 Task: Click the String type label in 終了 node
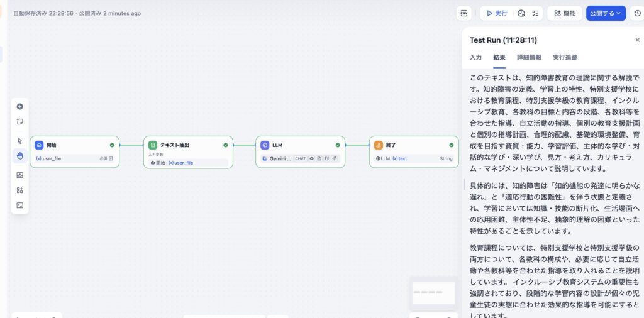tap(446, 158)
